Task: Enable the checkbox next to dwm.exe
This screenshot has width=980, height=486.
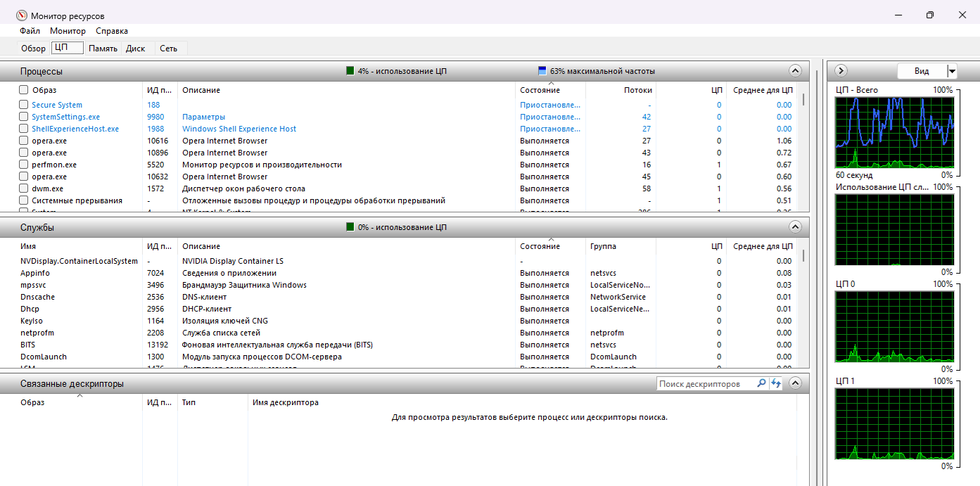Action: (24, 188)
